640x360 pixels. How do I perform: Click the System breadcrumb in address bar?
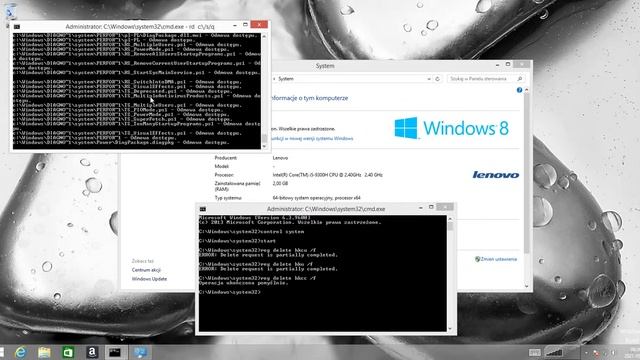(x=286, y=79)
